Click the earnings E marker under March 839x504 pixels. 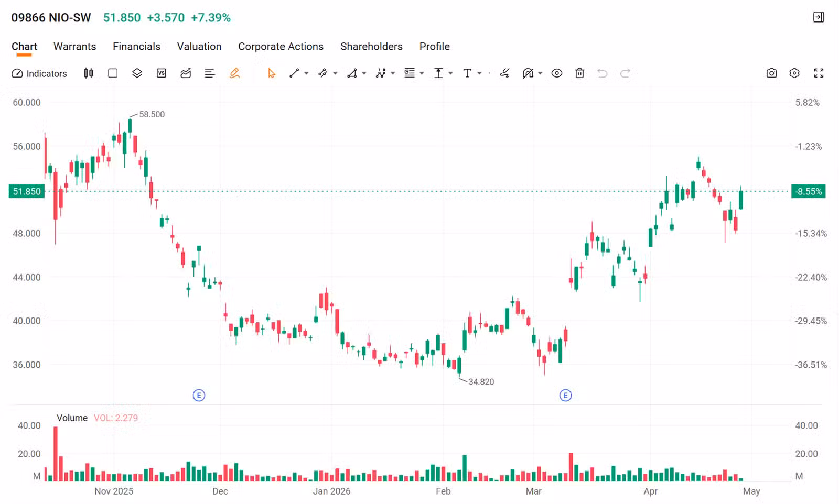[x=565, y=396]
